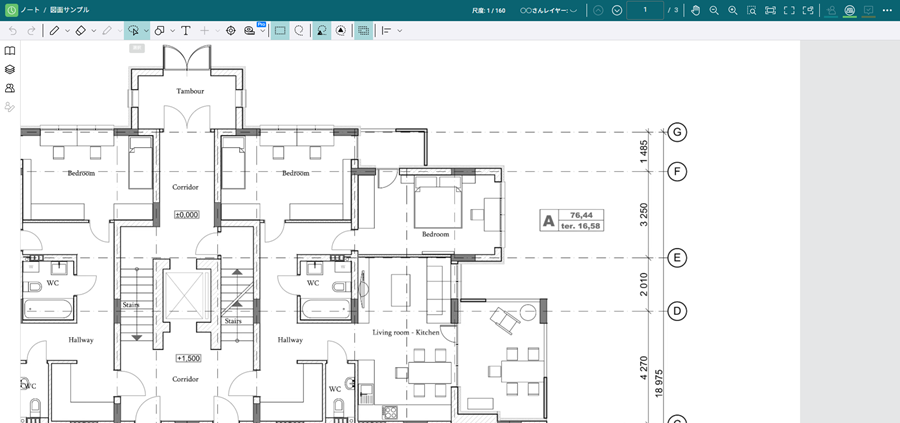Zoom out using the magnifier minus icon

pyautogui.click(x=714, y=10)
